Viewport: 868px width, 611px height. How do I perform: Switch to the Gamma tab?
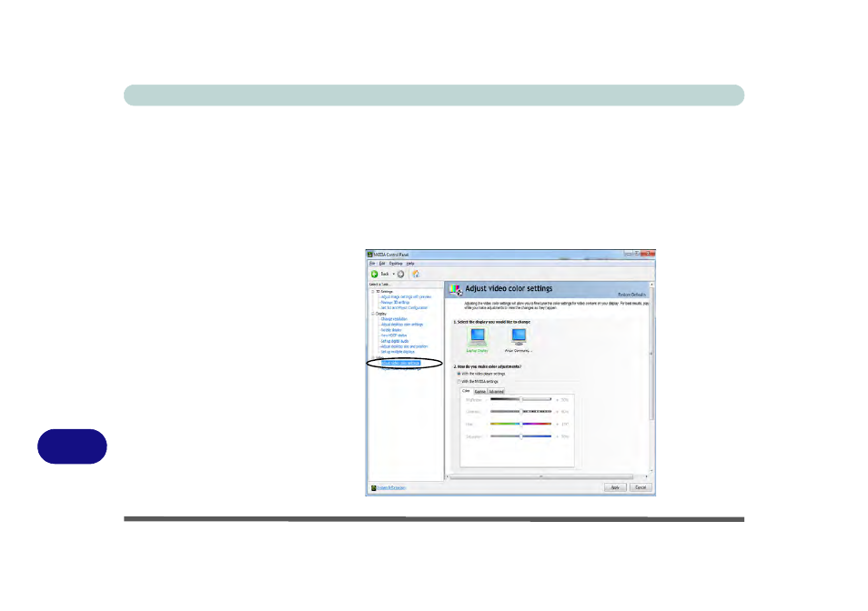479,392
